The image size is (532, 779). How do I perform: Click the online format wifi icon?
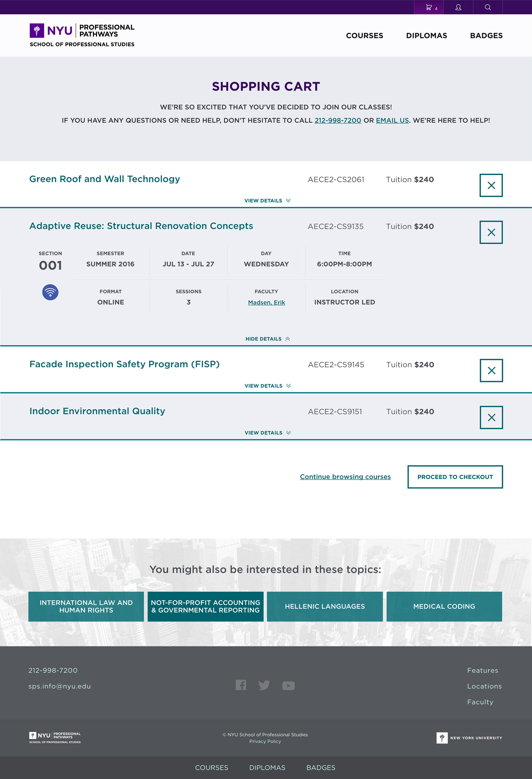pos(50,292)
